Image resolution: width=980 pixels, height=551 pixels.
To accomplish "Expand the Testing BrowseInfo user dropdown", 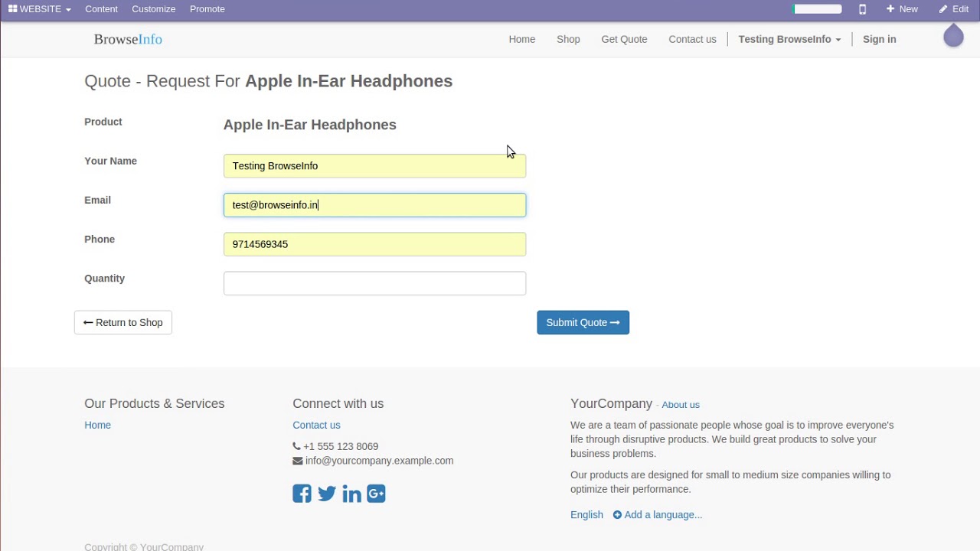I will point(789,39).
